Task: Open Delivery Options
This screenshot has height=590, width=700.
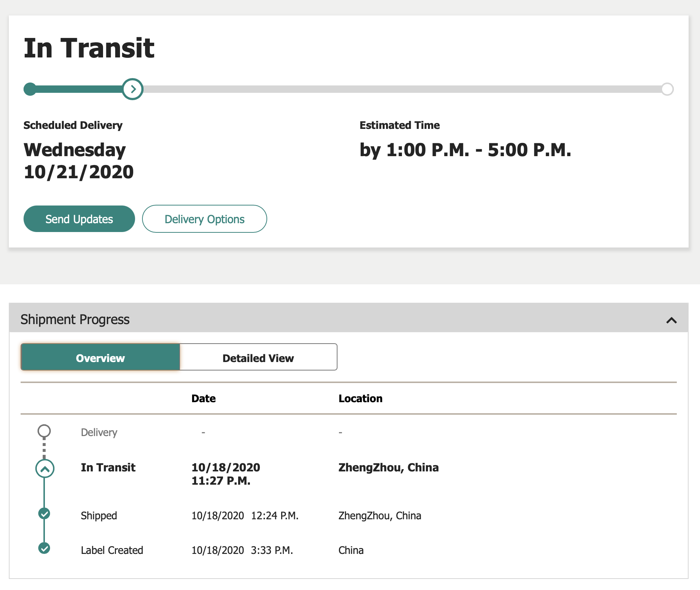Action: click(205, 219)
